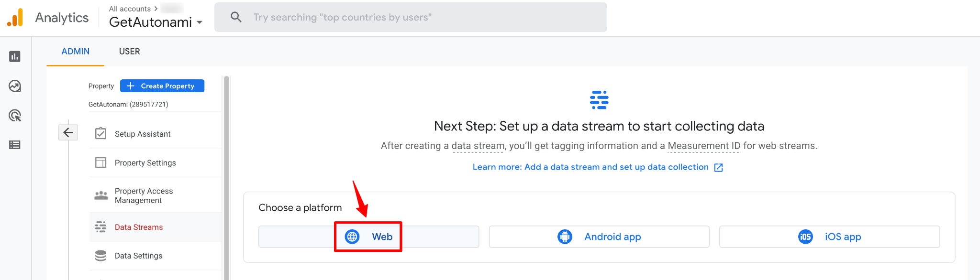Open Explore using the trending arrow sidebar icon

click(14, 86)
